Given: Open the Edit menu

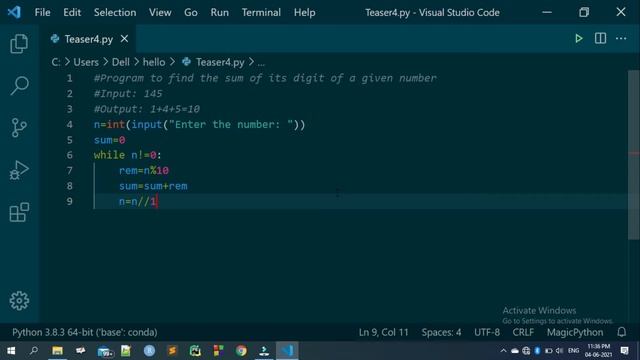Looking at the screenshot, I should coord(72,13).
